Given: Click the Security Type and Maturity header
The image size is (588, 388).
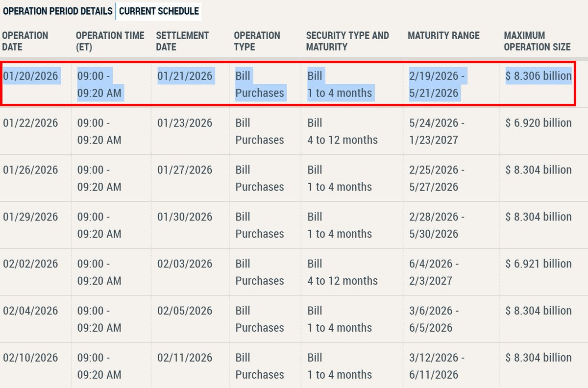Looking at the screenshot, I should 347,41.
